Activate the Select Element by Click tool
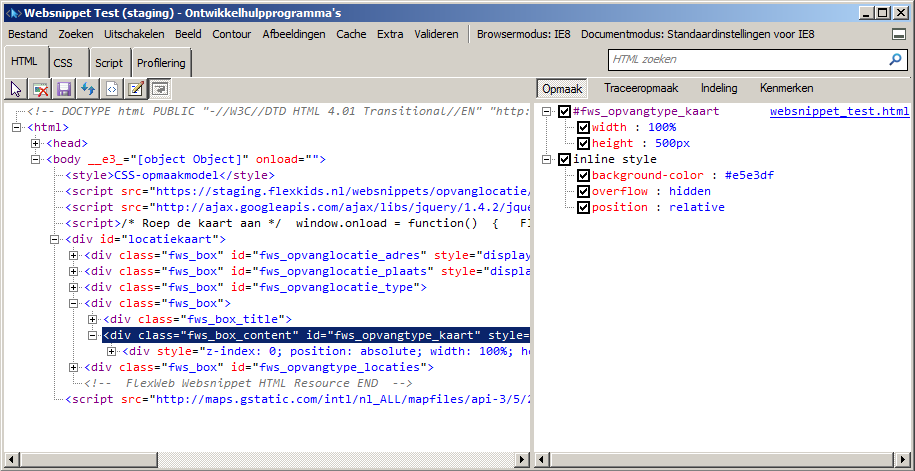 pyautogui.click(x=17, y=89)
